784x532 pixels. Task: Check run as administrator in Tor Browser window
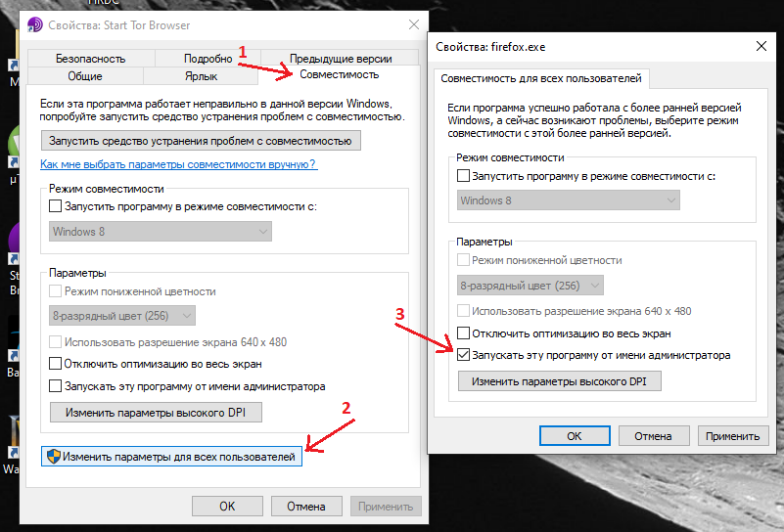[56, 386]
